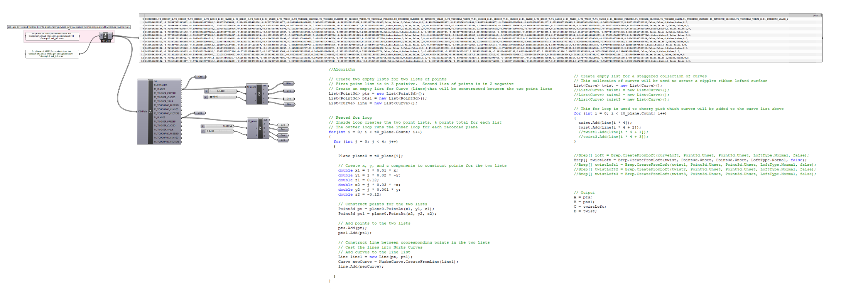This screenshot has width=868, height=289.
Task: Click the CSVData input of the C# component
Action: (x=143, y=111)
